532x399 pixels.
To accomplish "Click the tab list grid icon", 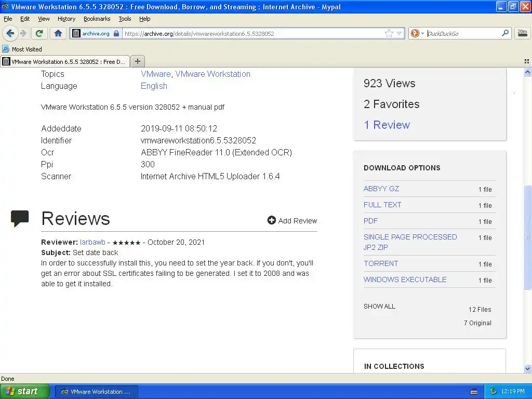I will tap(527, 61).
